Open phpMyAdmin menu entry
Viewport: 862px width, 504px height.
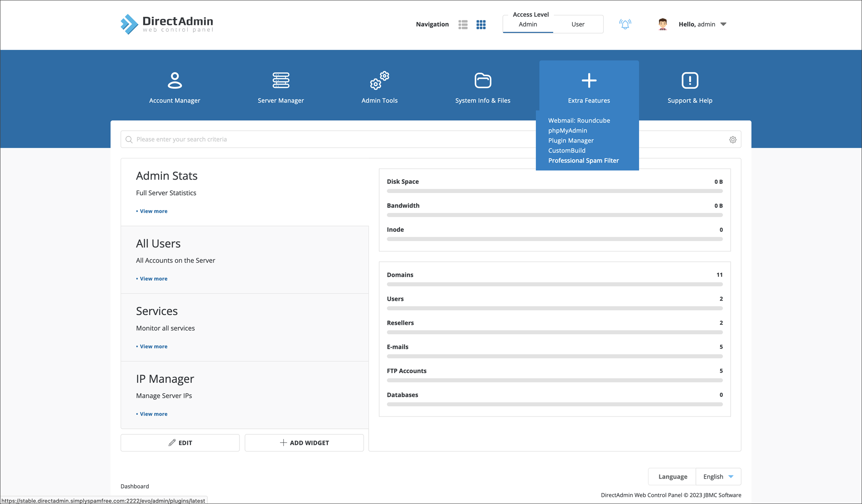pyautogui.click(x=567, y=130)
